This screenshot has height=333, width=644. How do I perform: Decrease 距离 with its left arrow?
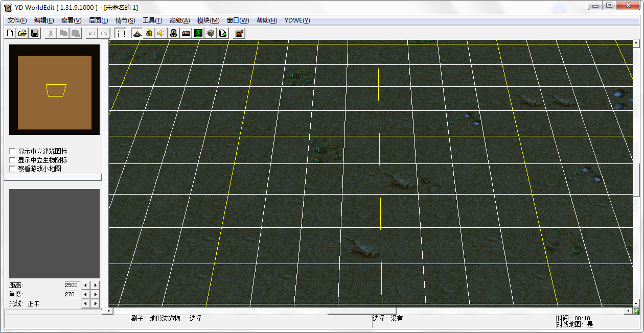coord(86,285)
